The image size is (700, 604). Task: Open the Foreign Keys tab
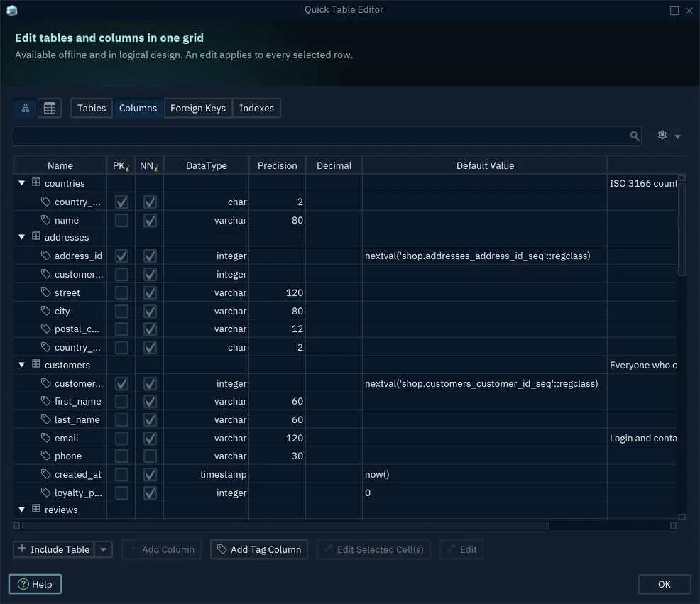198,108
